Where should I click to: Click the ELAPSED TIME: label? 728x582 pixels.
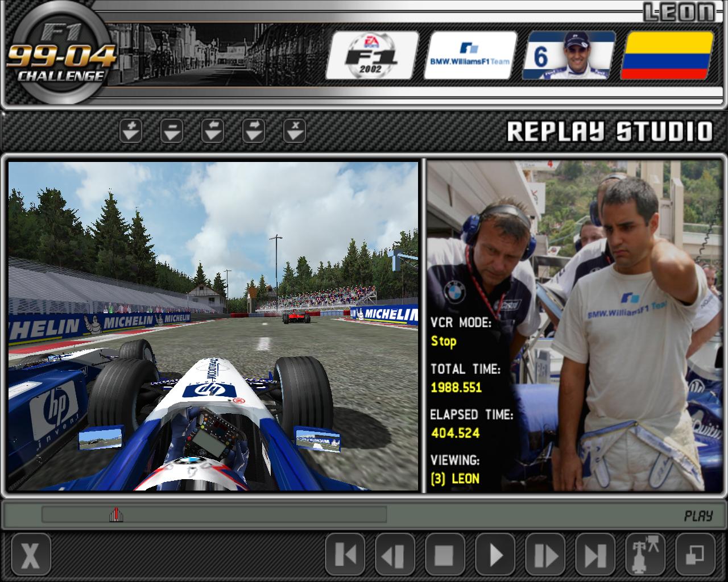tap(471, 415)
